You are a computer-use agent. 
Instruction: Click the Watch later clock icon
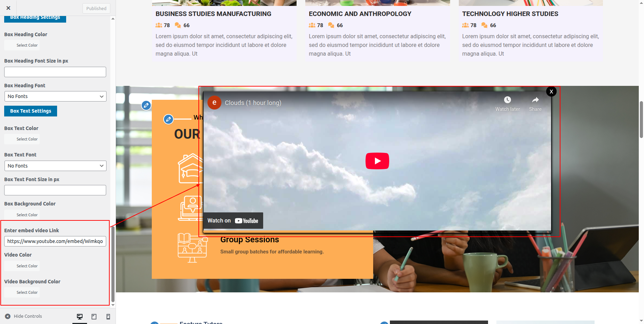(508, 100)
